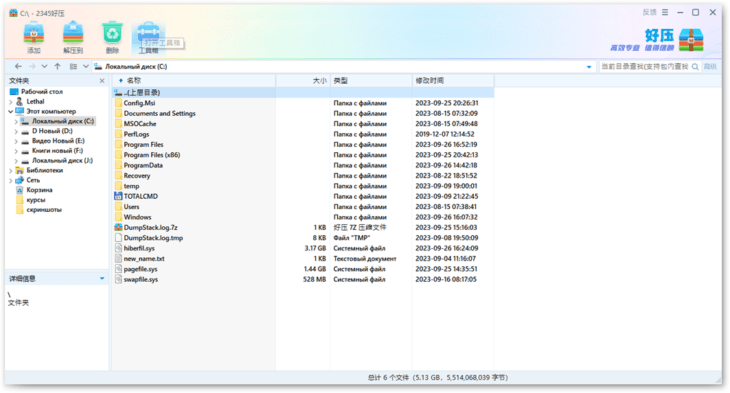Click the status bar file count text

point(438,378)
